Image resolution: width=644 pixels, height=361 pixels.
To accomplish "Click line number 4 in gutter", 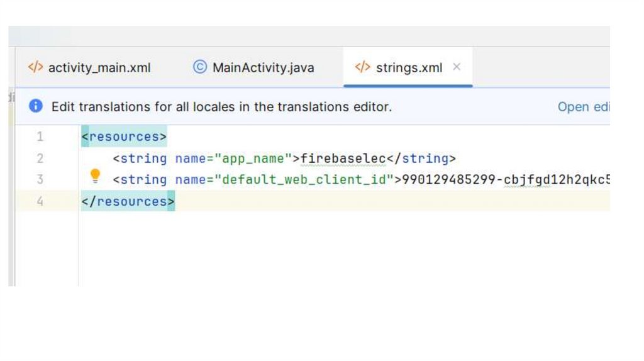I will (x=40, y=201).
